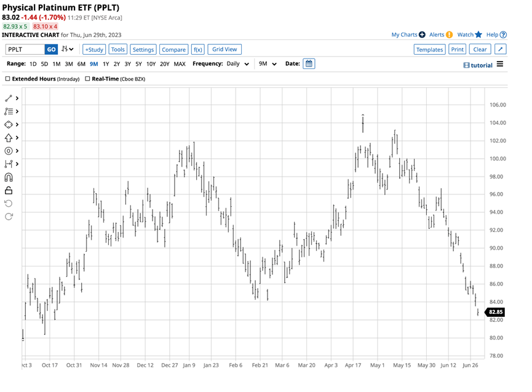This screenshot has width=532, height=392.
Task: Click the 82.85 current price label
Action: [x=496, y=312]
